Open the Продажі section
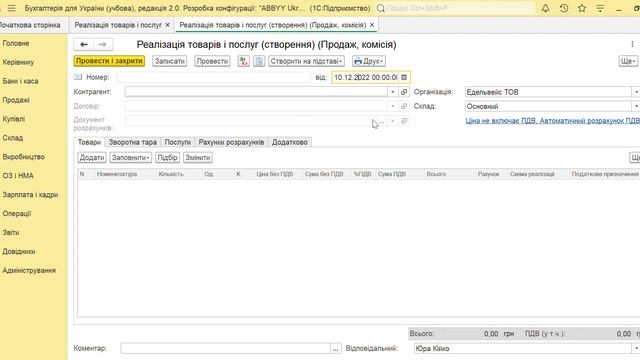 (x=16, y=100)
